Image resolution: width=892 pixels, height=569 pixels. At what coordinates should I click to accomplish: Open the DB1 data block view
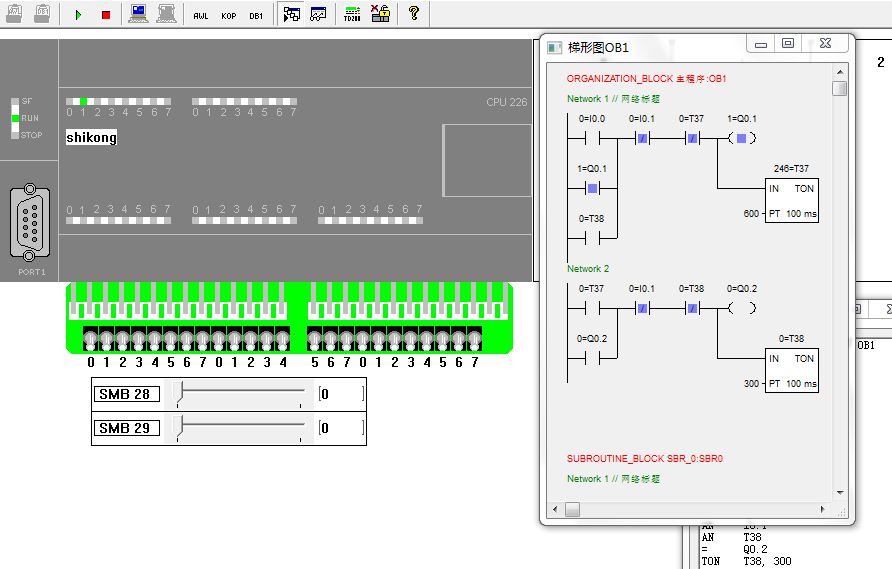coord(257,15)
